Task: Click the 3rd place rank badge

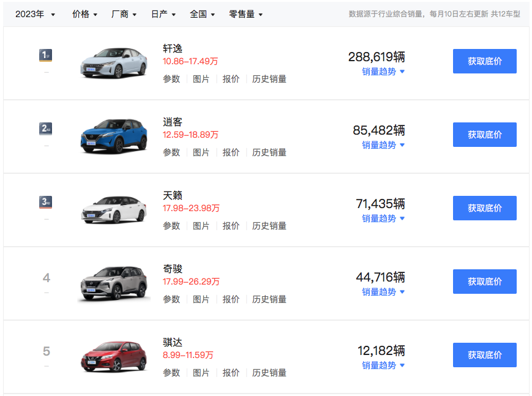Action: (45, 202)
